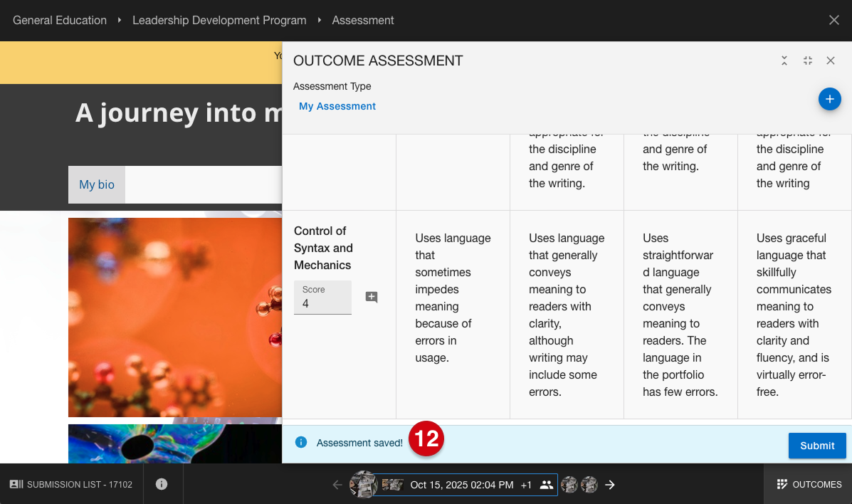The width and height of the screenshot is (852, 504).
Task: Navigate to General Education breadcrumb
Action: 60,20
